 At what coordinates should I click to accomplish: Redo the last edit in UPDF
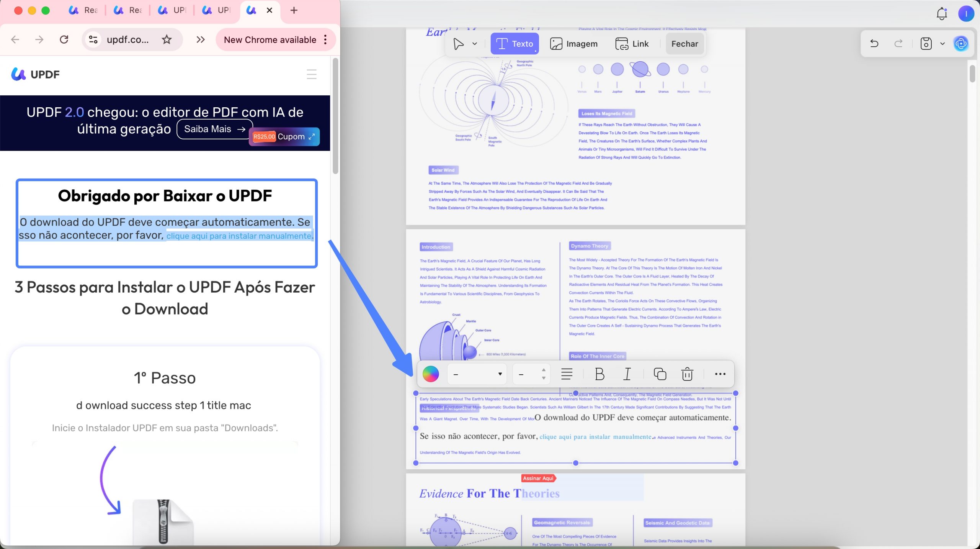[898, 44]
